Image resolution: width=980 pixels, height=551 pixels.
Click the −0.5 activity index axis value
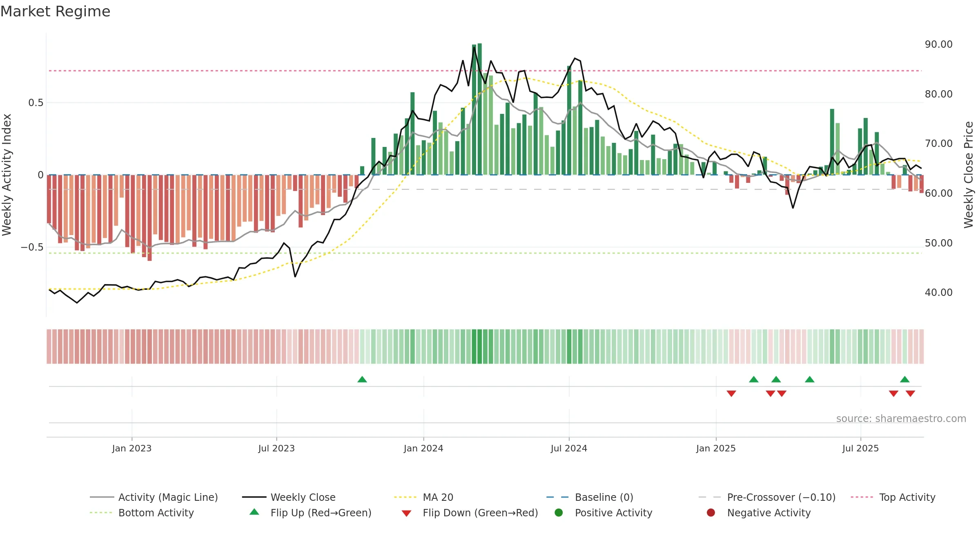pos(32,247)
